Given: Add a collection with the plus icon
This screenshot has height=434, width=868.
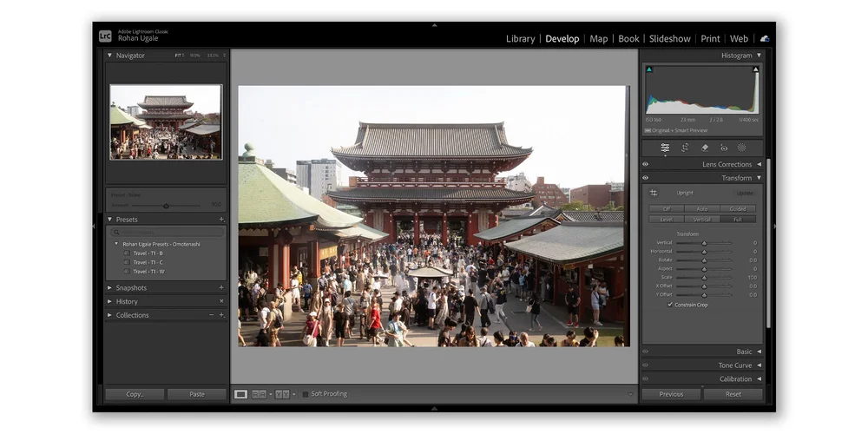Looking at the screenshot, I should pos(221,315).
